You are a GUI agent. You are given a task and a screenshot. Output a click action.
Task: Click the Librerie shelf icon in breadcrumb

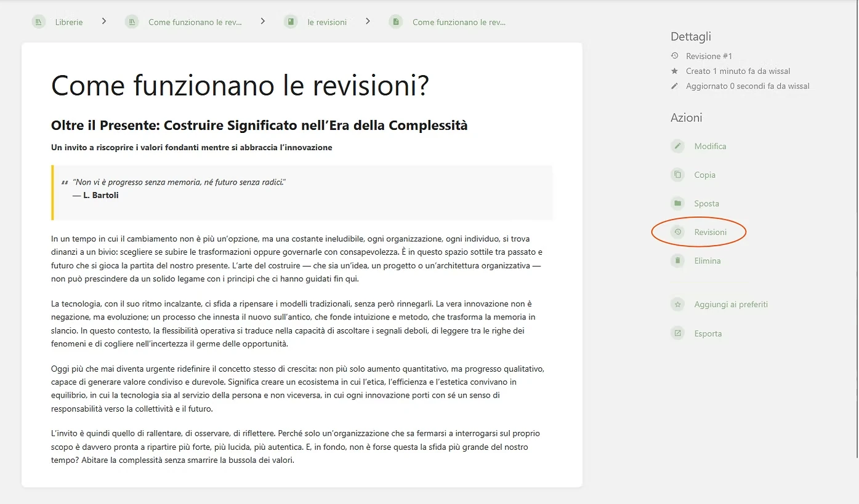coord(39,22)
